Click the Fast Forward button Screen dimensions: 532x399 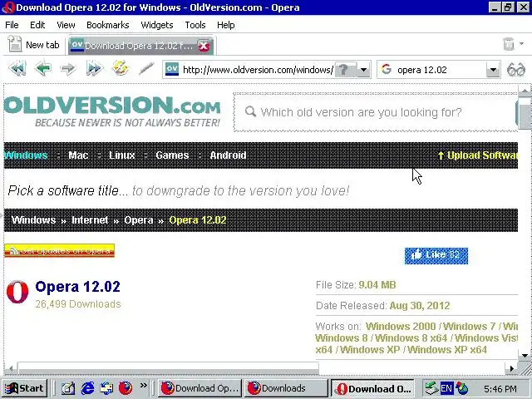(x=94, y=69)
